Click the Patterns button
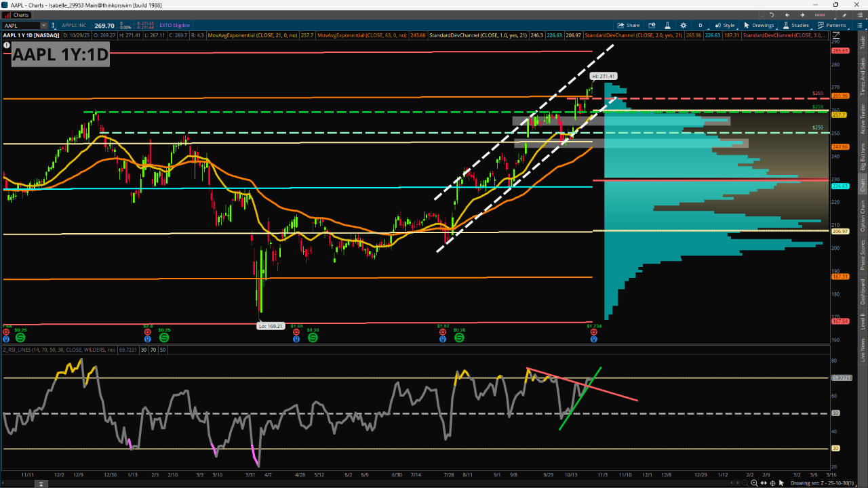868x488 pixels. (832, 26)
